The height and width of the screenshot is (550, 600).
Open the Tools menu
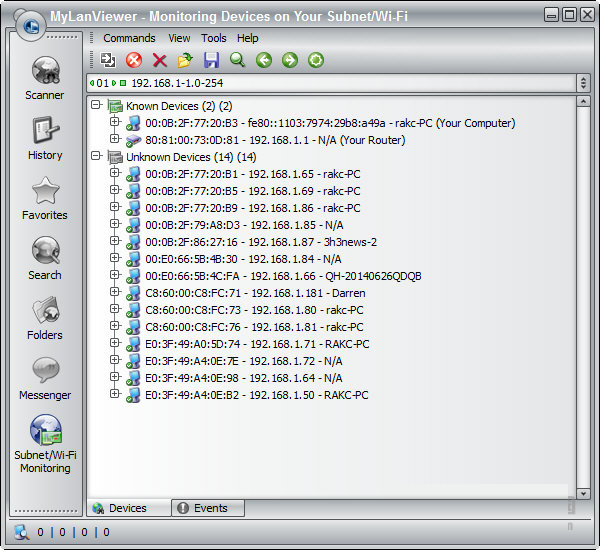coord(213,38)
